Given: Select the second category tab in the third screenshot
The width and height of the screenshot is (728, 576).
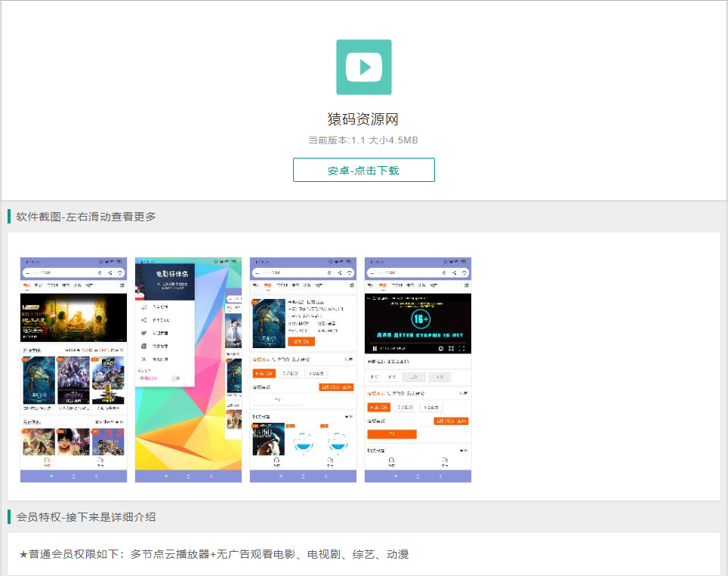Looking at the screenshot, I should 267,286.
